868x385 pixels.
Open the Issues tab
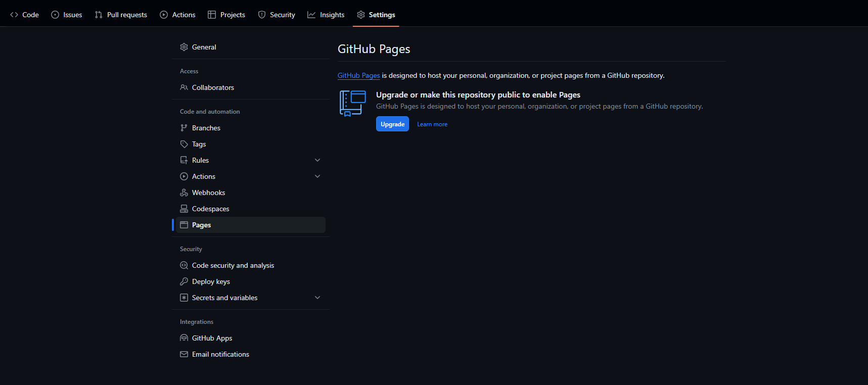click(x=67, y=15)
